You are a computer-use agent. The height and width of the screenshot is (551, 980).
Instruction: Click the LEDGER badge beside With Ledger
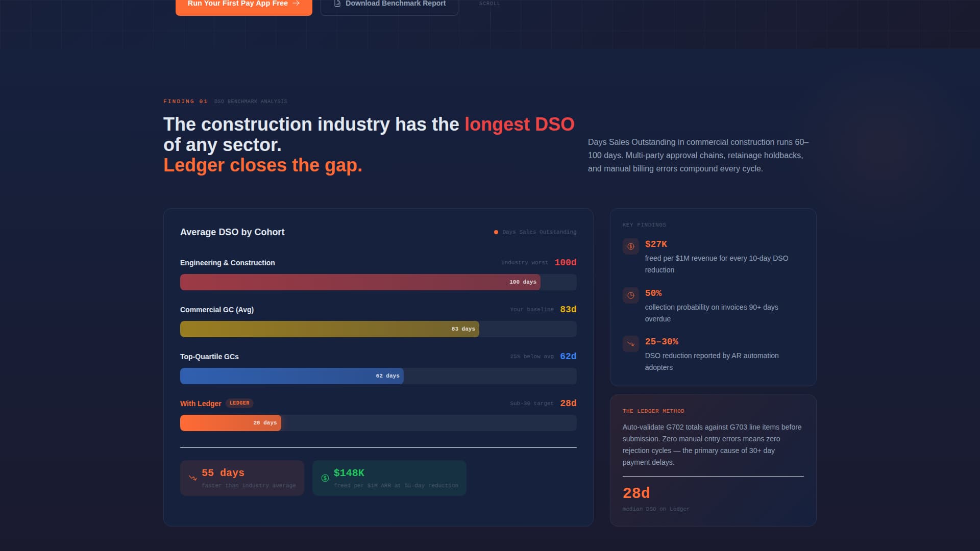pos(239,403)
